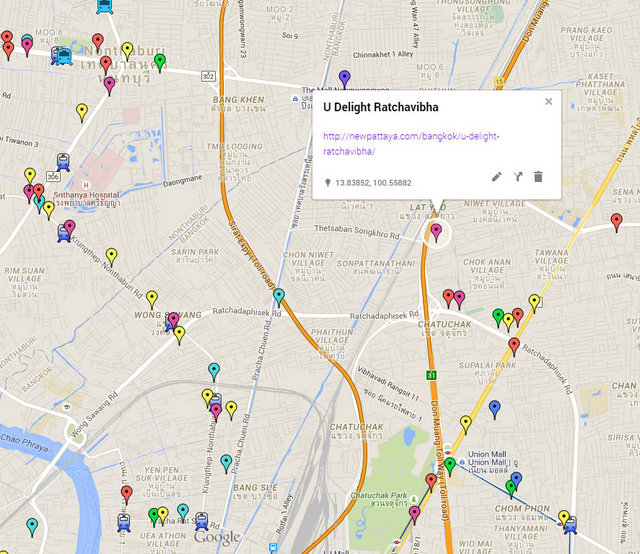The width and height of the screenshot is (640, 554).
Task: Select the green marker beside Nonthaburi label
Action: pyautogui.click(x=160, y=63)
